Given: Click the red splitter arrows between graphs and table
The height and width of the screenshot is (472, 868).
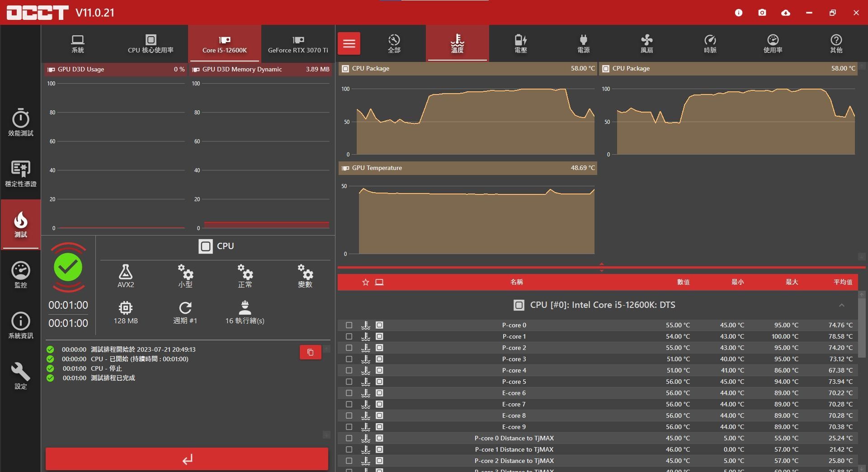Looking at the screenshot, I should pyautogui.click(x=601, y=267).
